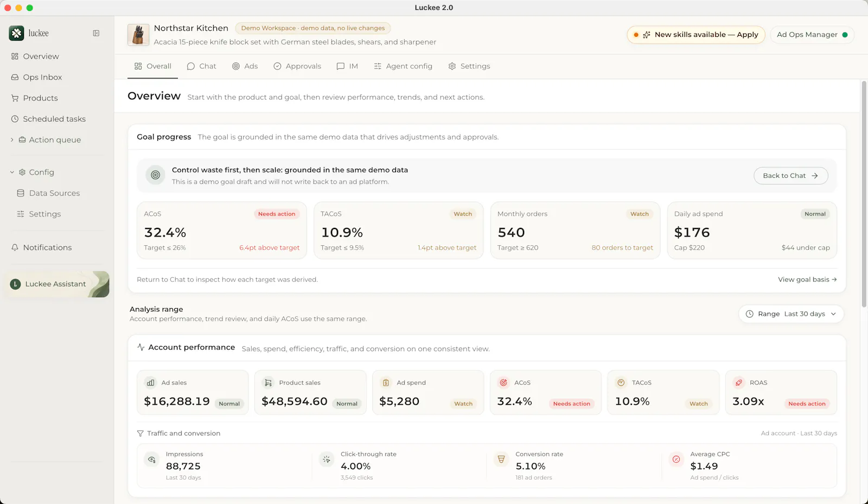Select the IM tab
This screenshot has width=868, height=504.
point(347,66)
